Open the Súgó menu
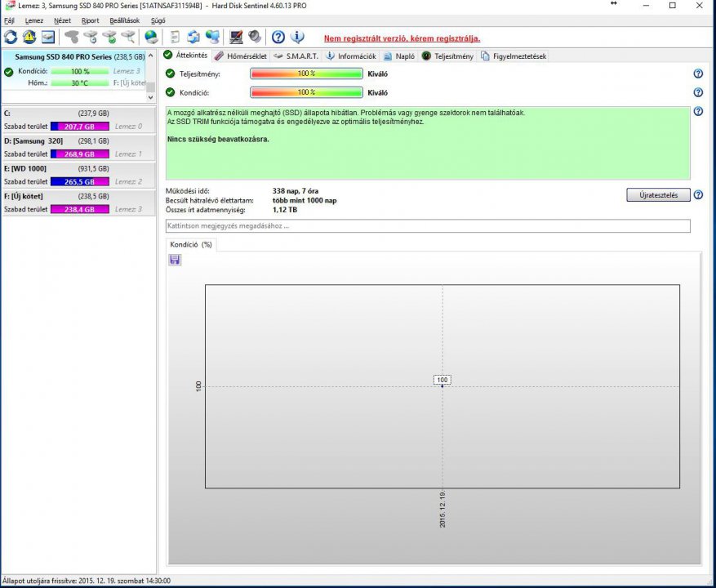716x588 pixels. [158, 20]
